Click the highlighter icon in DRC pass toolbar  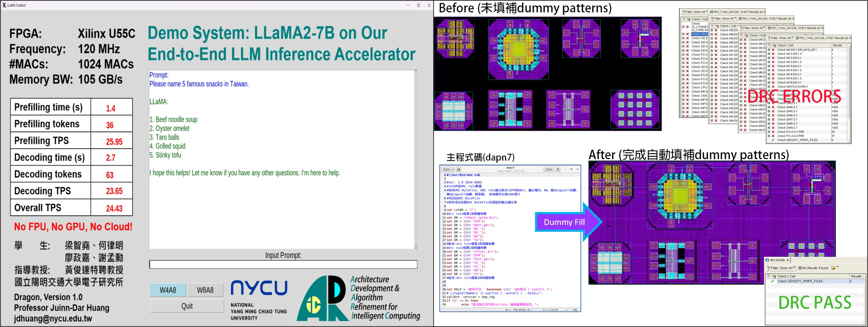(833, 268)
